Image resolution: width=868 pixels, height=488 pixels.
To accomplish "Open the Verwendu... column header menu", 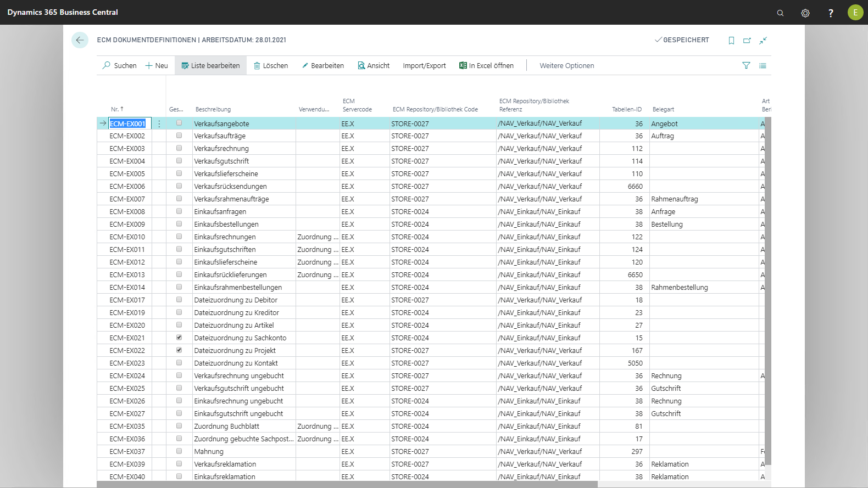I will tap(314, 109).
